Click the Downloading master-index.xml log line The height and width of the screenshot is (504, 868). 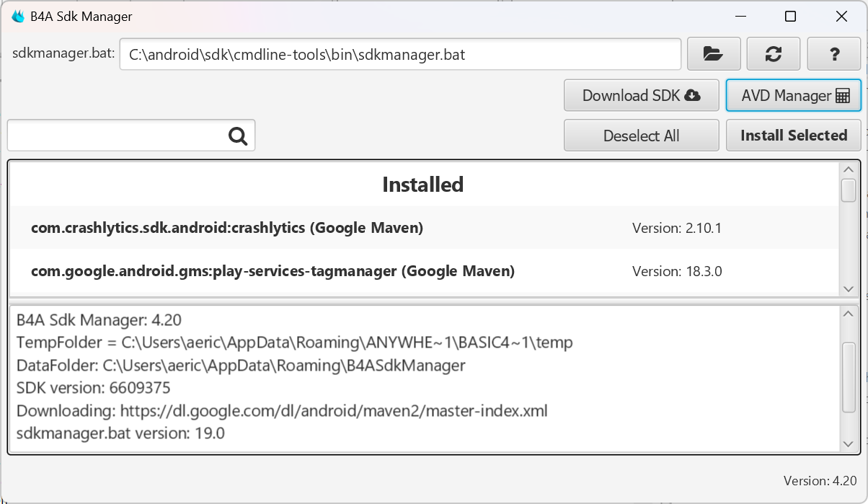pos(282,412)
